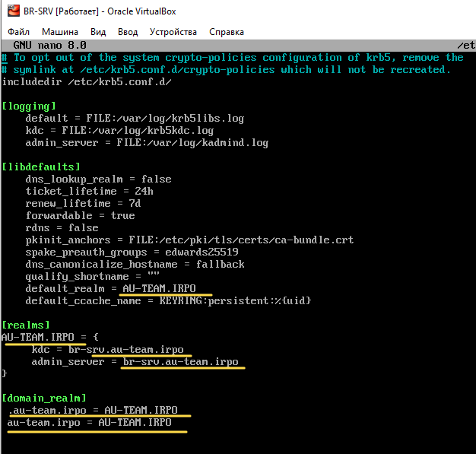Screen dimensions: 476x454
Task: Click the VirtualBox icon in title bar
Action: point(14,11)
